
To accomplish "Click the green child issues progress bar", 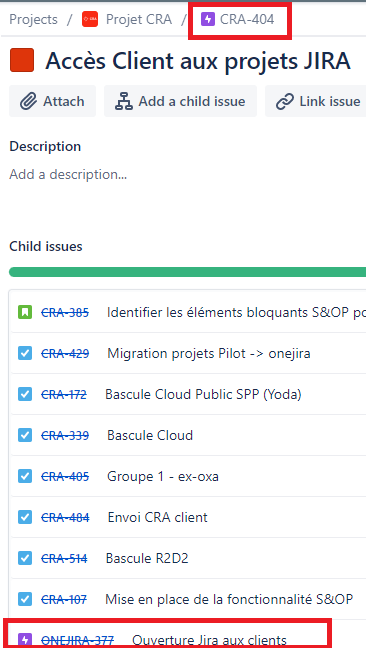I will pyautogui.click(x=187, y=272).
